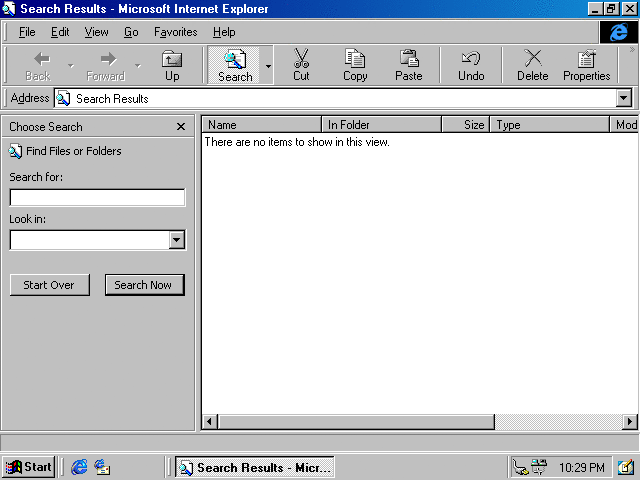Sort results by Size column header

466,124
